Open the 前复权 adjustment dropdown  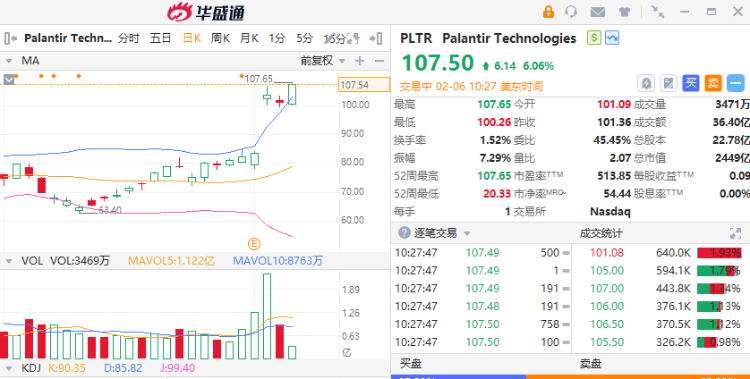coord(322,61)
